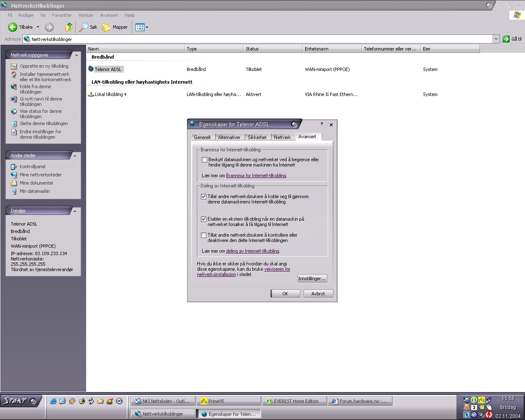Uncheck Tillat andre nettverksbrukere å koble seg til
Image resolution: width=525 pixels, height=420 pixels.
coord(203,196)
